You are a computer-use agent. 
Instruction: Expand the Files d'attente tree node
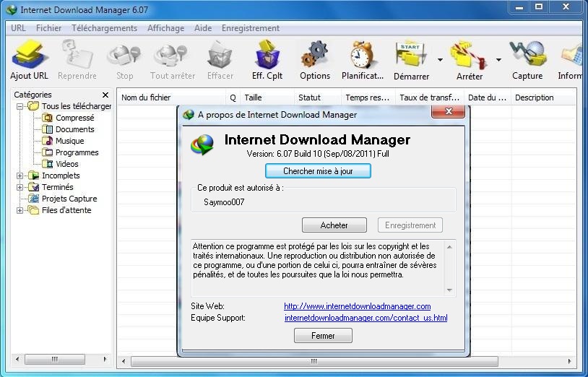tap(20, 211)
